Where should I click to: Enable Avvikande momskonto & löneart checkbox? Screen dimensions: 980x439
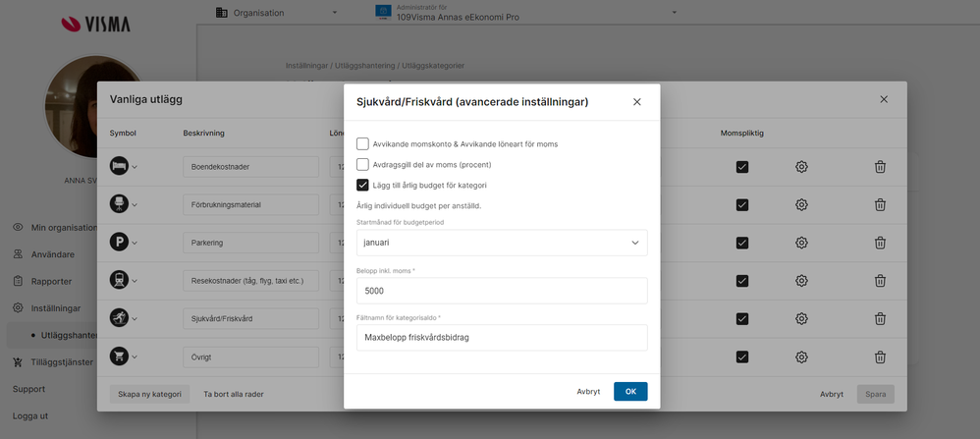363,144
